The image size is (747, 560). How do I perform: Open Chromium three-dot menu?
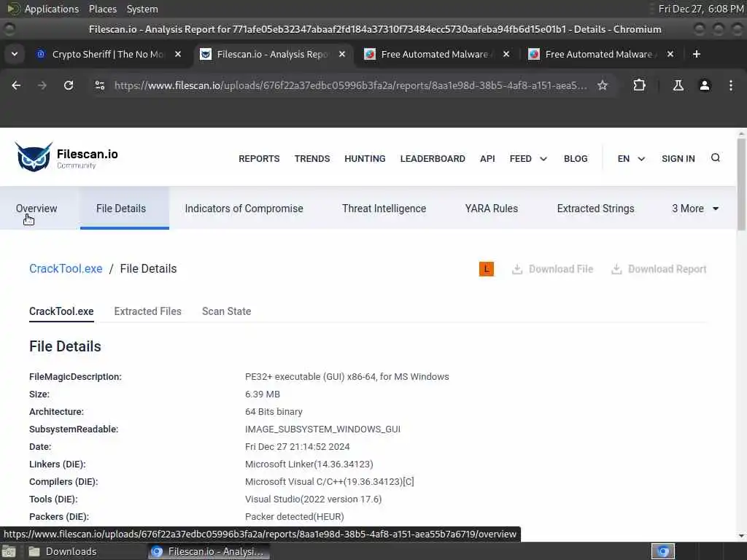tap(731, 85)
